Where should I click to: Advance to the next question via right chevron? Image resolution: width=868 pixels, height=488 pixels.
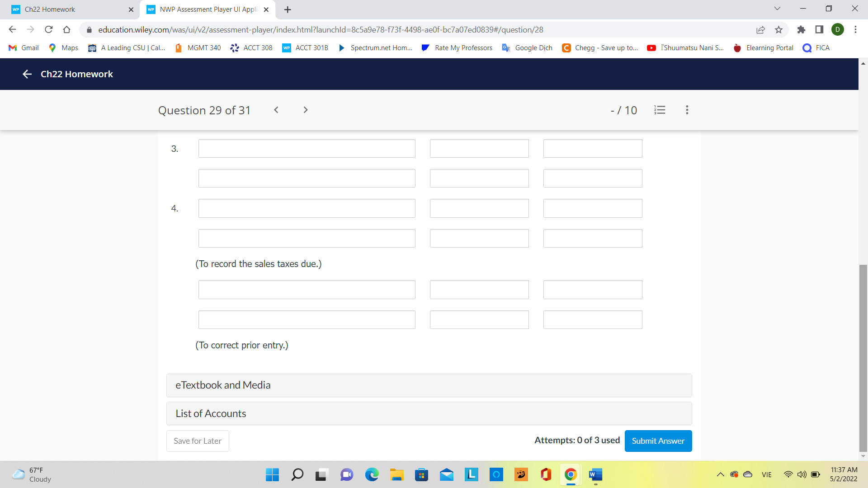306,110
